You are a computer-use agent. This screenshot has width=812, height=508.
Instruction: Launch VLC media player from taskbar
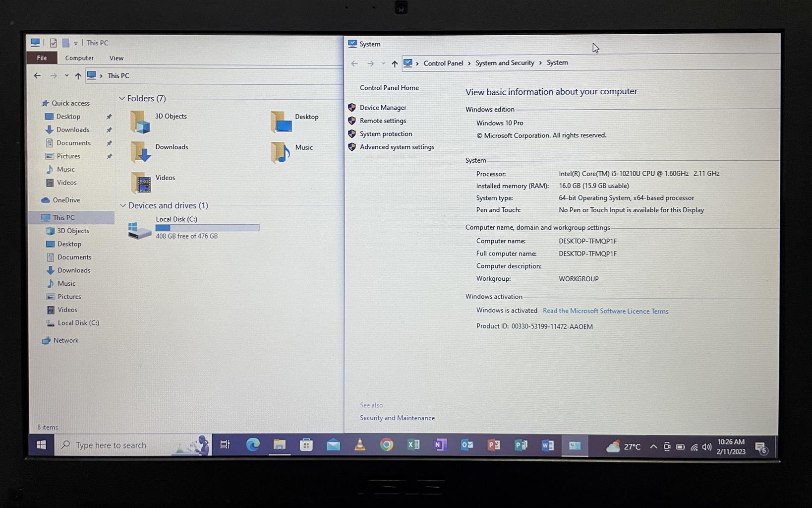pos(360,445)
